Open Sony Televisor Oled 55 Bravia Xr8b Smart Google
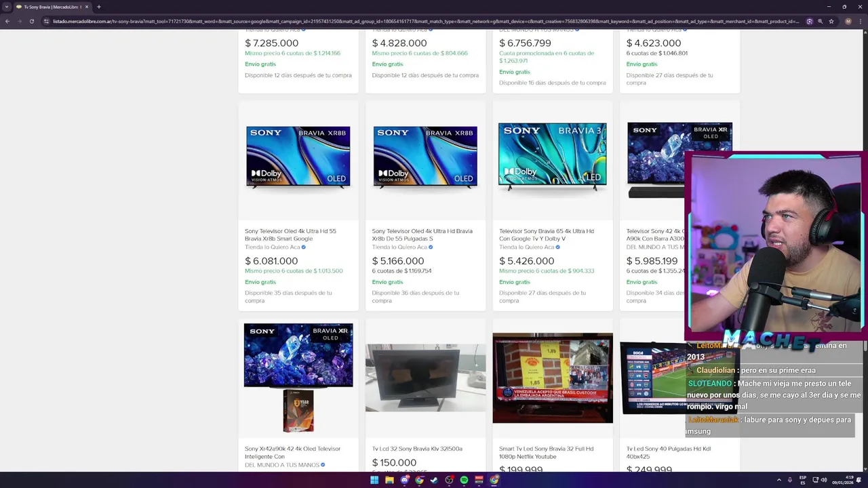The height and width of the screenshot is (488, 868). click(x=290, y=235)
